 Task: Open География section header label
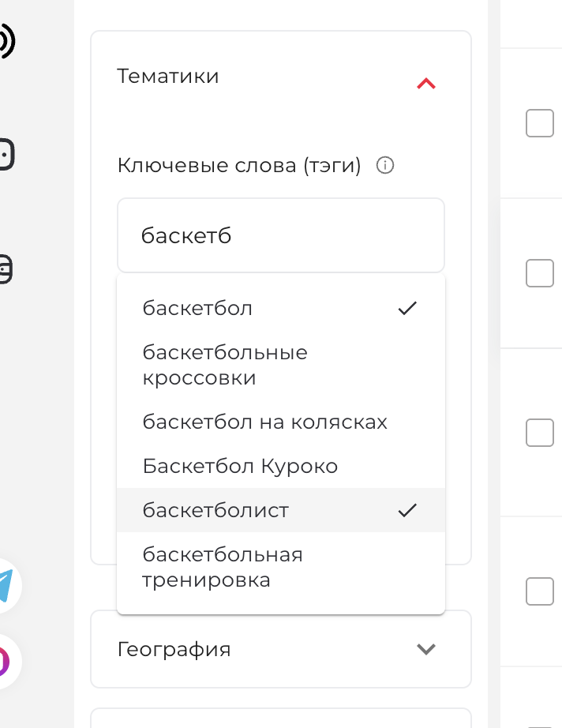point(174,649)
